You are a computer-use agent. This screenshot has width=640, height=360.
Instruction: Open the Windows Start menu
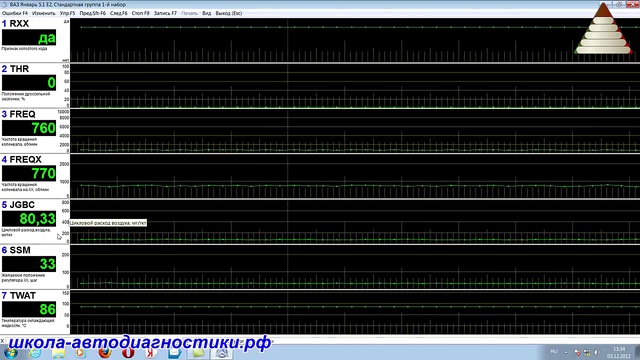pos(10,352)
